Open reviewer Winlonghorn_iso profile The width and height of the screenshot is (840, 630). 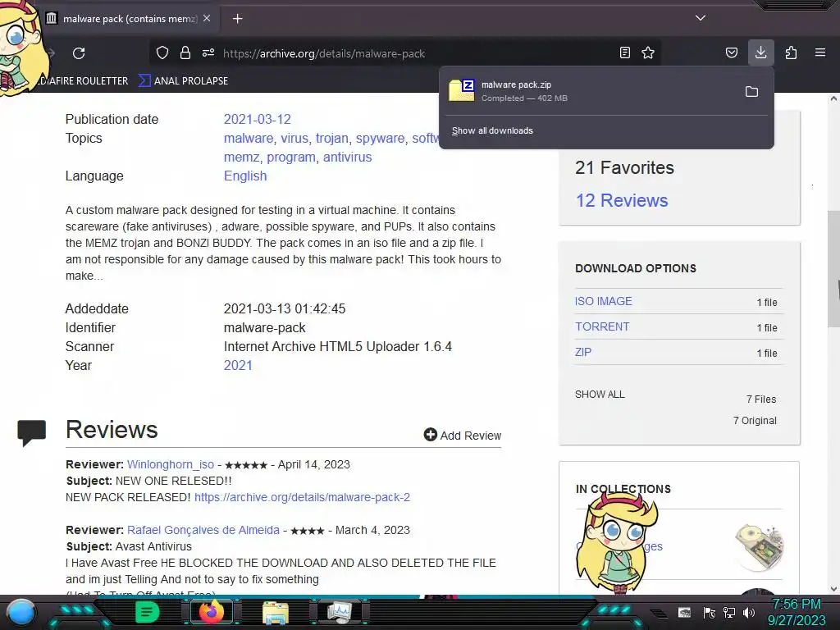coord(171,464)
